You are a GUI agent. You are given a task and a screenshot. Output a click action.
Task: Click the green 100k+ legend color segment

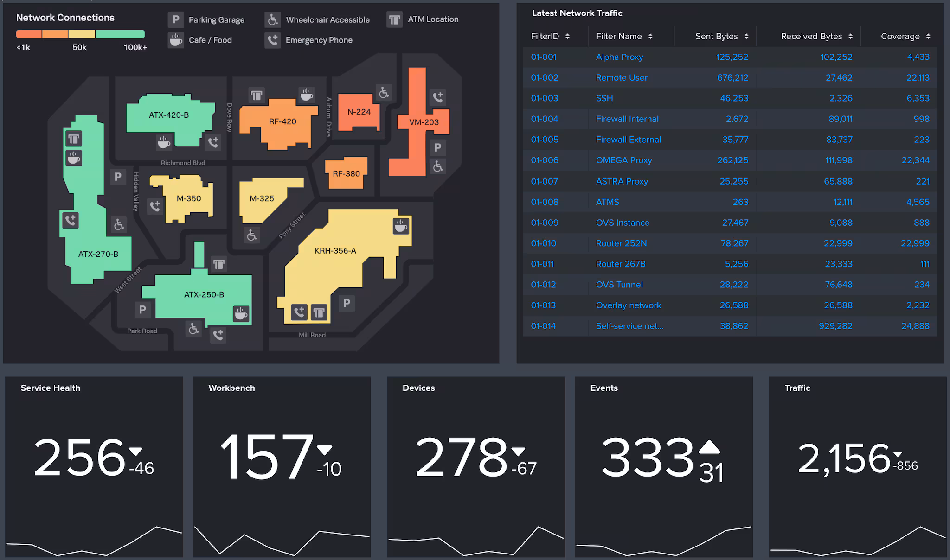tap(120, 34)
